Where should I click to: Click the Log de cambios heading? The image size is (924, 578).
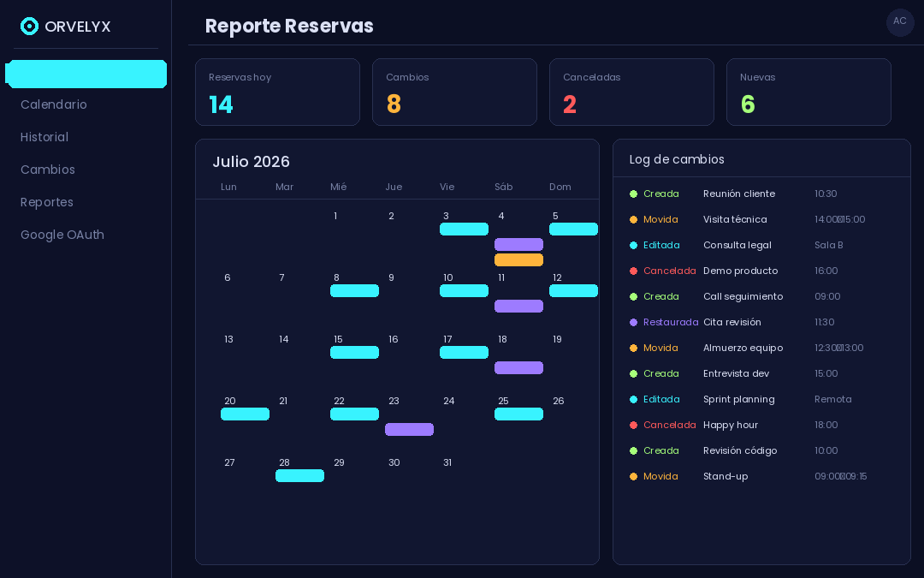(x=677, y=159)
